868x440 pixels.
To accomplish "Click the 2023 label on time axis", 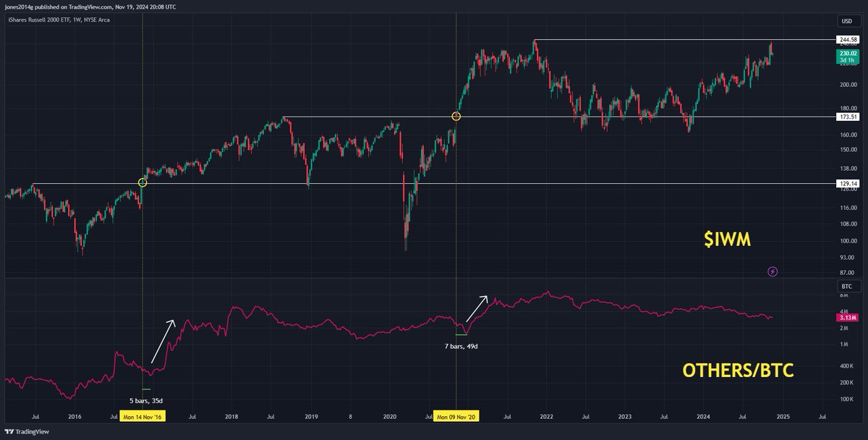I will click(626, 418).
